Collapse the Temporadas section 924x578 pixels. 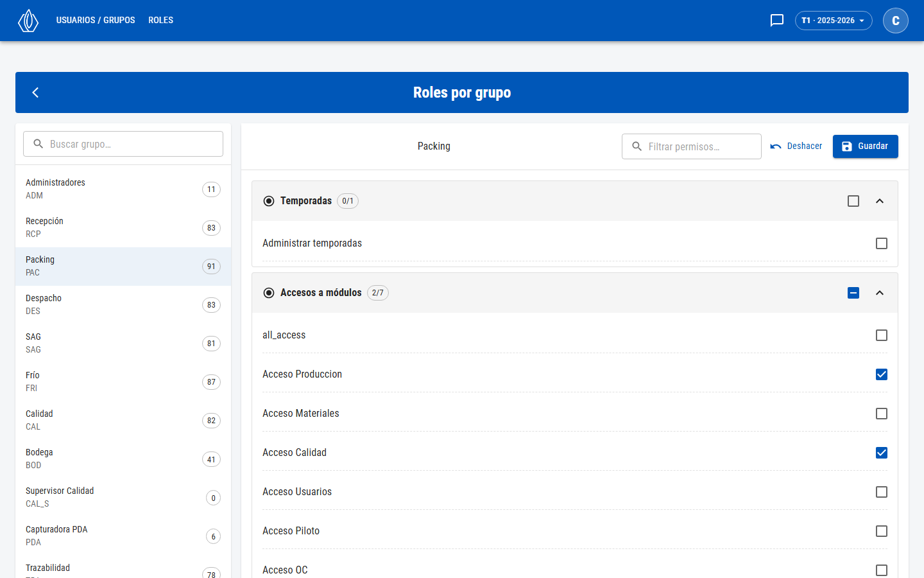pyautogui.click(x=880, y=201)
